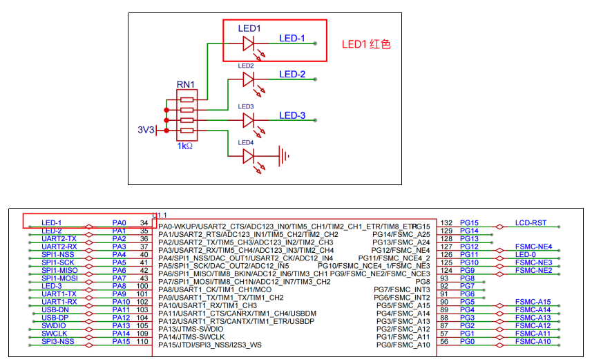Image resolution: width=592 pixels, height=364 pixels.
Task: Click the red 'LED1 红色' annotation text
Action: pos(366,44)
